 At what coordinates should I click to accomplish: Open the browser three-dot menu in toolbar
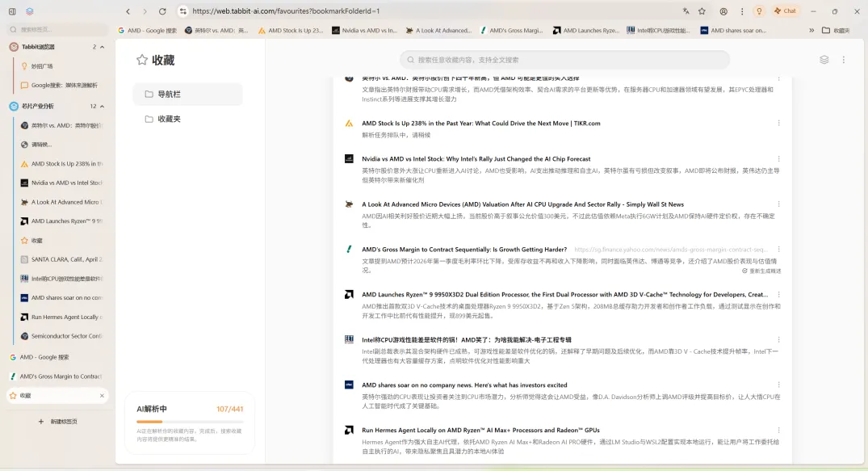742,11
